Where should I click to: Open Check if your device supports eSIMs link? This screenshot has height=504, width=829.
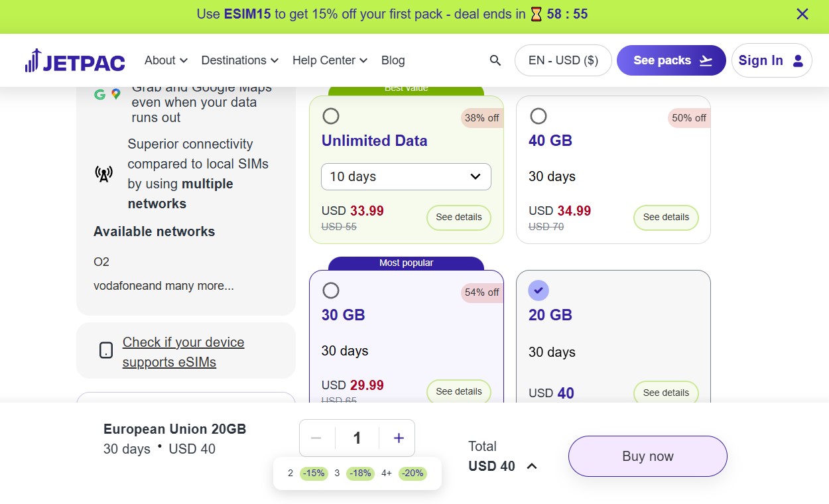coord(183,352)
